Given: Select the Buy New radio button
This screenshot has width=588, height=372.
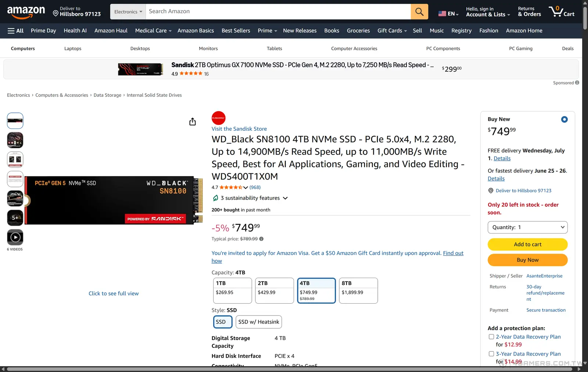Looking at the screenshot, I should (x=564, y=119).
